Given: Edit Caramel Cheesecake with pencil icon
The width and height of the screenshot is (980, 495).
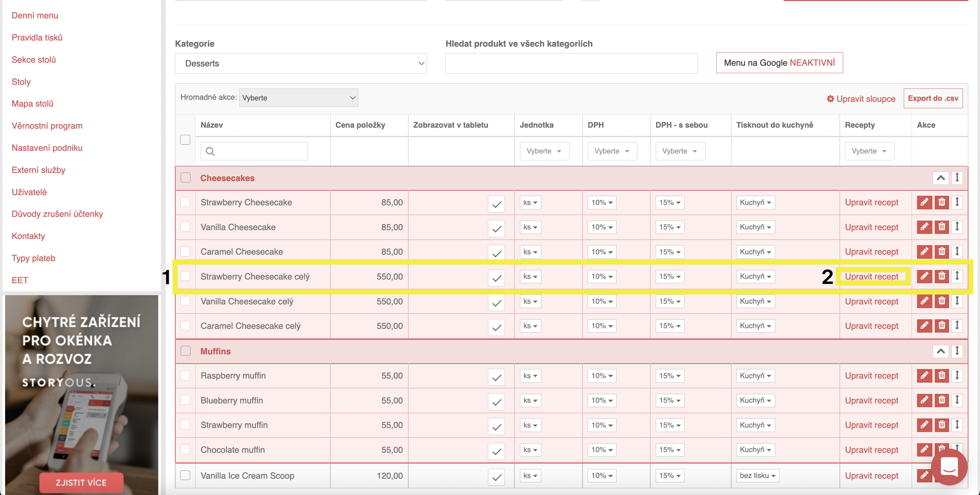Looking at the screenshot, I should 924,252.
